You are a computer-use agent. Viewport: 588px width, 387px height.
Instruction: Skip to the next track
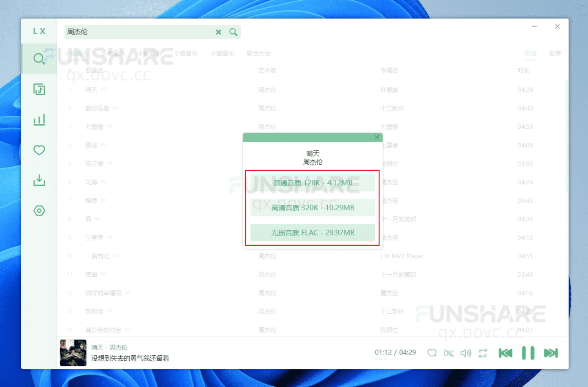click(x=551, y=353)
